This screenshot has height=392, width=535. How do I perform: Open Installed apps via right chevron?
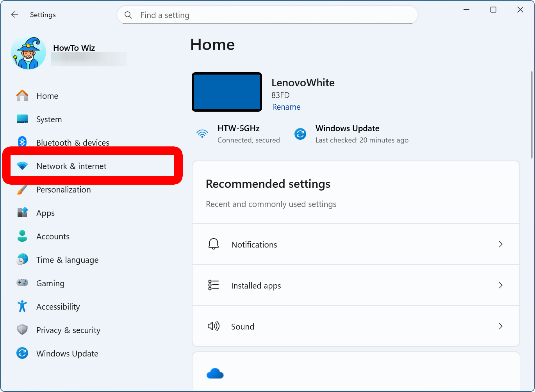tap(500, 285)
